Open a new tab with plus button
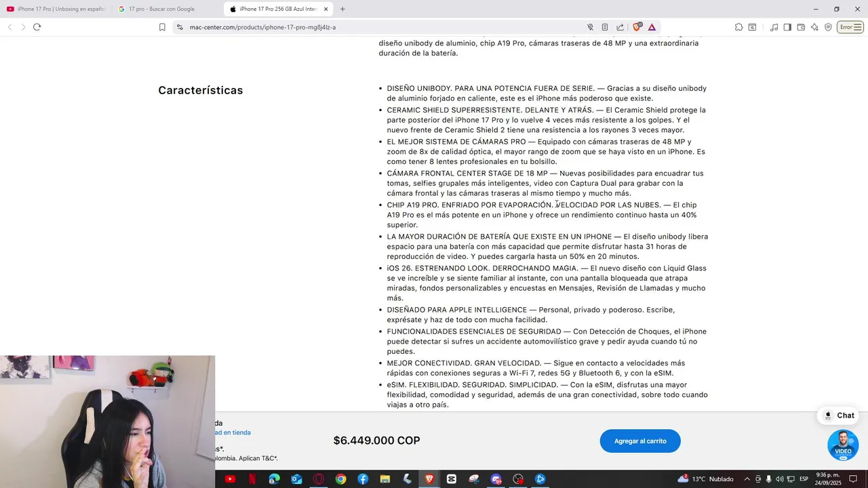 click(342, 9)
